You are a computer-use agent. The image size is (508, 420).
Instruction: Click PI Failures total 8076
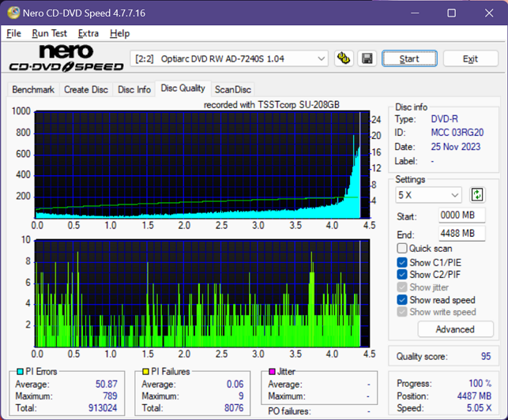(x=234, y=407)
